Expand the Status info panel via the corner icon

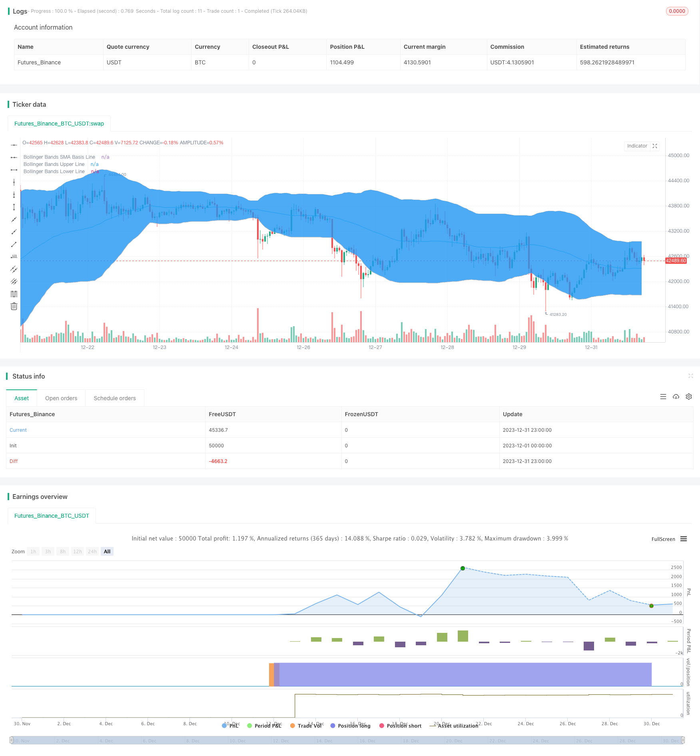(690, 376)
